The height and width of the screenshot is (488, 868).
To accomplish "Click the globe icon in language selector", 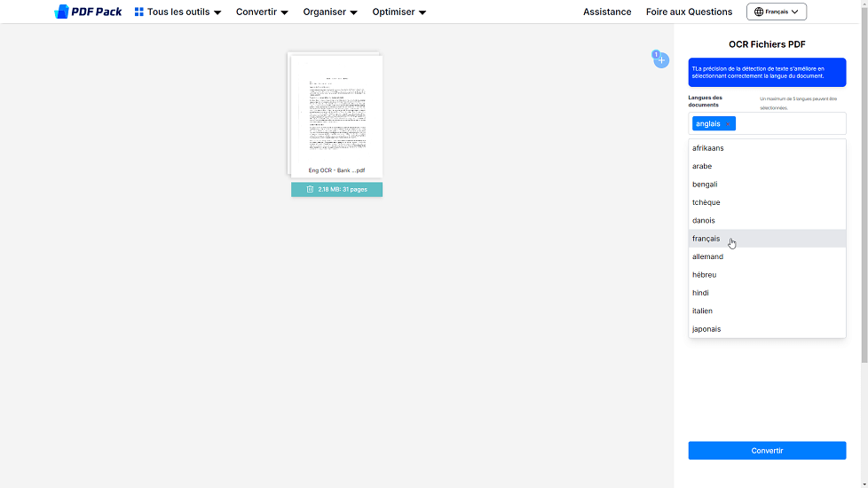I will [759, 12].
